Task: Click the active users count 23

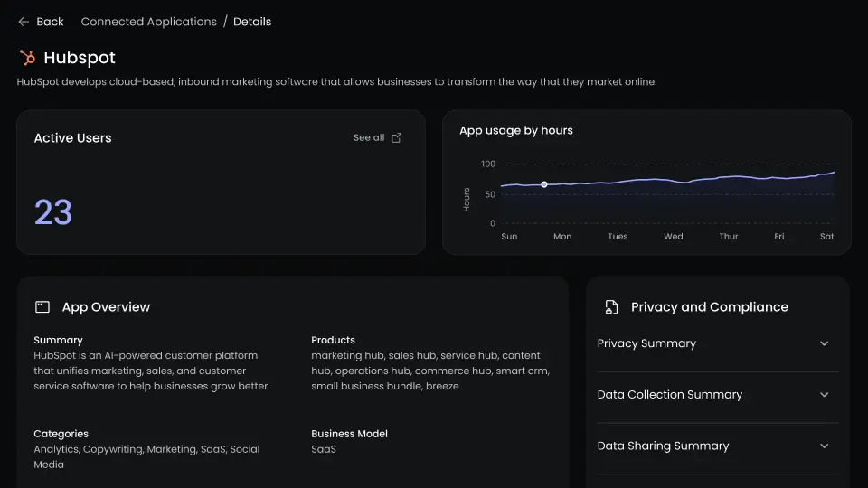Action: (x=53, y=212)
